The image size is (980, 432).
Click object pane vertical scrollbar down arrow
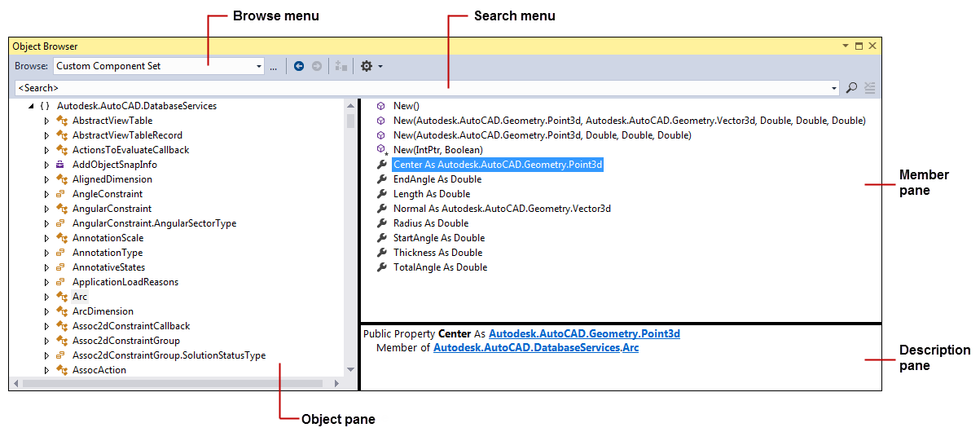[x=350, y=369]
